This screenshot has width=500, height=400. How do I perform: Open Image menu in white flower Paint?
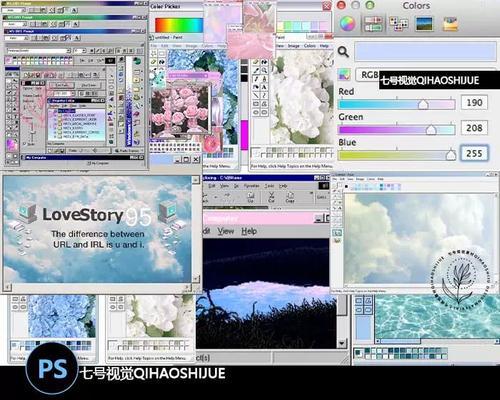point(293,46)
